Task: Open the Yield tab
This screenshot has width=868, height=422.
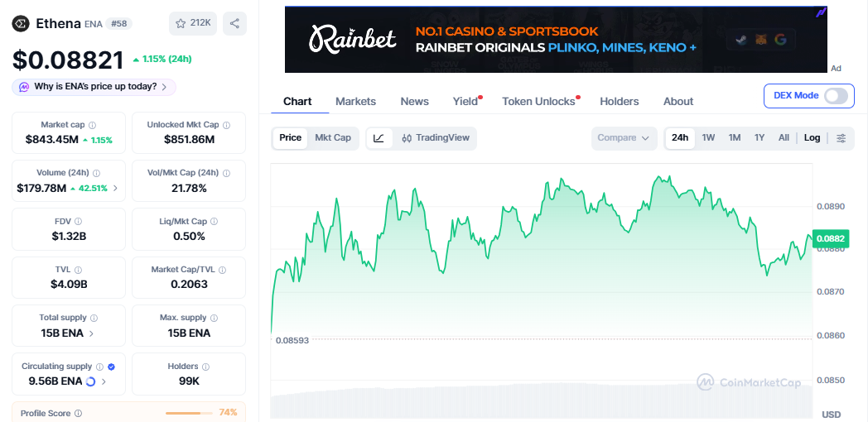Action: pos(465,101)
